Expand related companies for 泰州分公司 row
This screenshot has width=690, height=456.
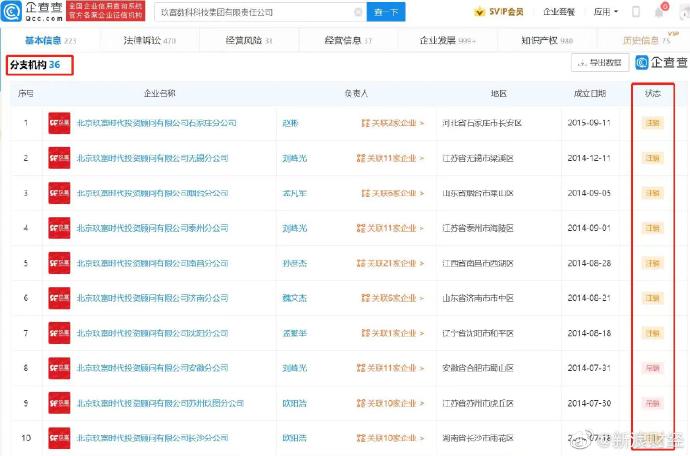390,228
